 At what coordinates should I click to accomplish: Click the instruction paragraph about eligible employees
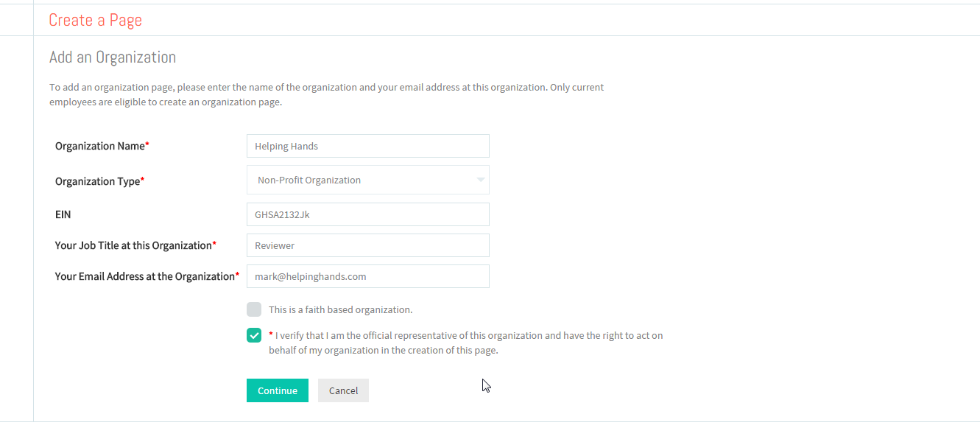click(327, 94)
